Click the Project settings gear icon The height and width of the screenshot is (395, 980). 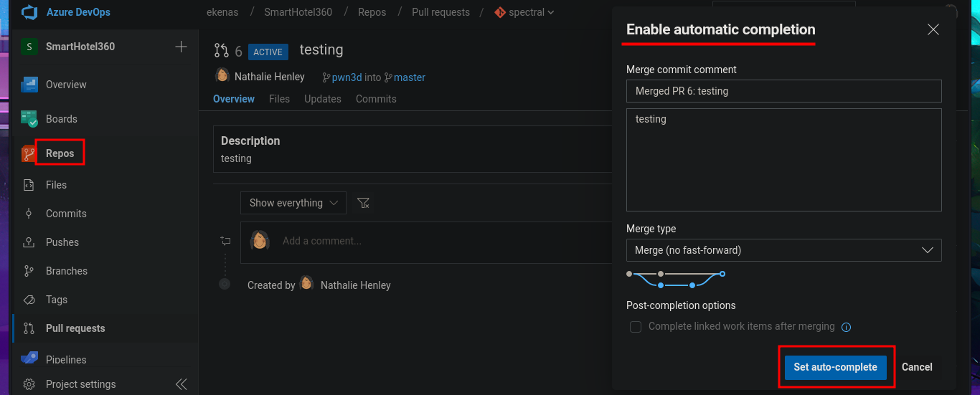[29, 384]
